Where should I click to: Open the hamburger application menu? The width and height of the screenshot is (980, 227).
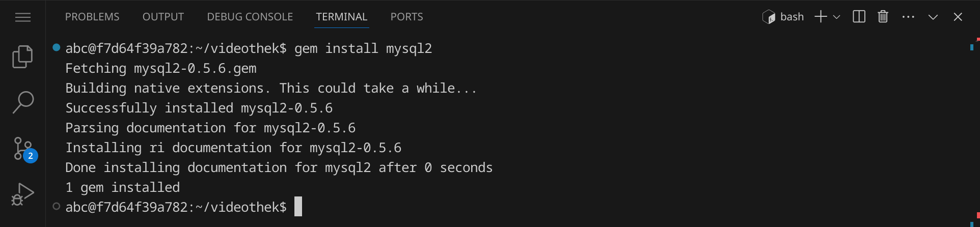coord(23,17)
